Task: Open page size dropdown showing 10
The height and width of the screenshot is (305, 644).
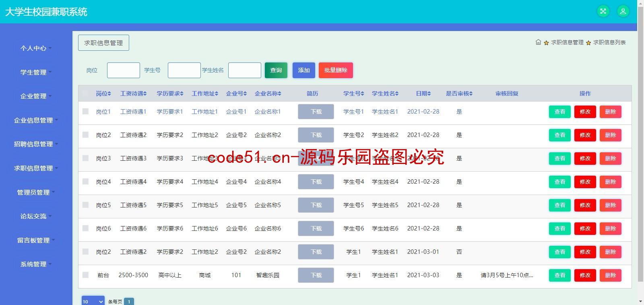Action: (x=93, y=301)
